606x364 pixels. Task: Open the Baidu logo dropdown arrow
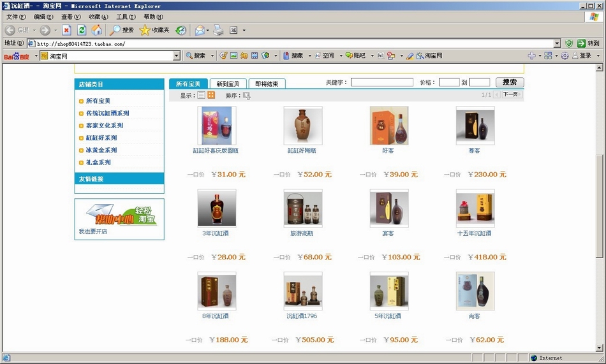tap(36, 56)
